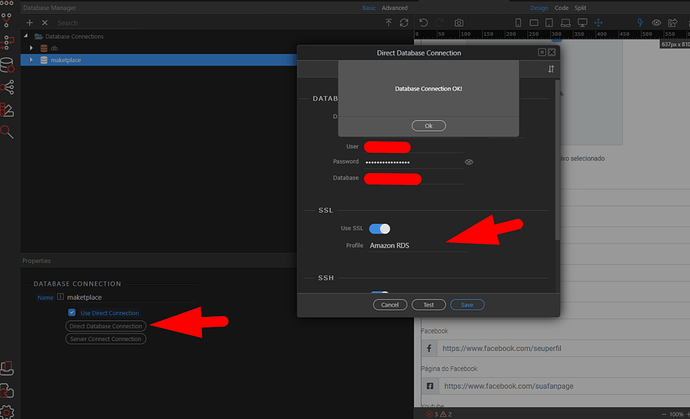Image resolution: width=690 pixels, height=419 pixels.
Task: Click Ok in Database Connection OK message
Action: [429, 126]
